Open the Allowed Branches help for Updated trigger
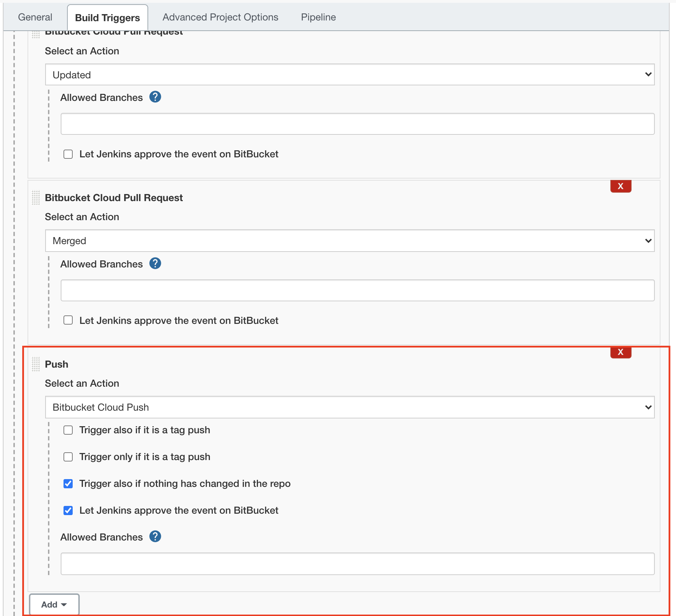Viewport: 676px width, 616px height. tap(155, 97)
